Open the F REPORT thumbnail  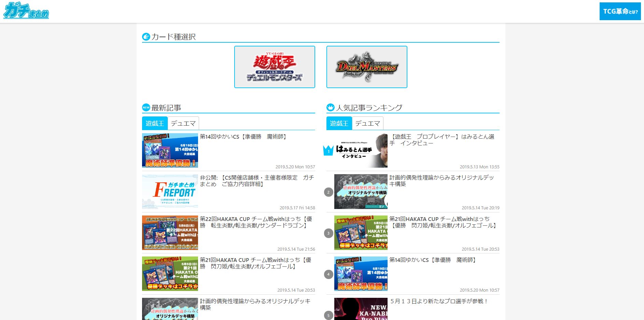pos(170,192)
